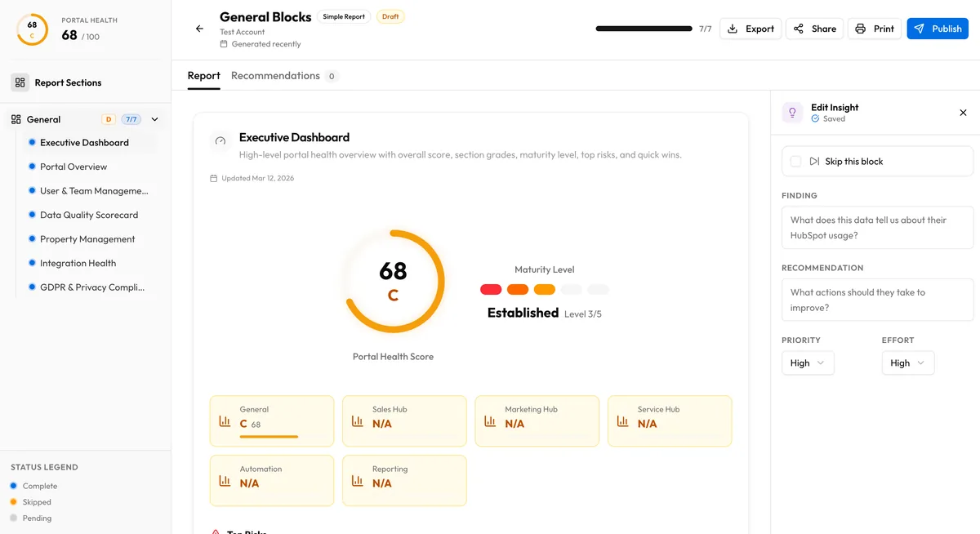
Task: Open the Effort dropdown set to High
Action: pos(907,363)
